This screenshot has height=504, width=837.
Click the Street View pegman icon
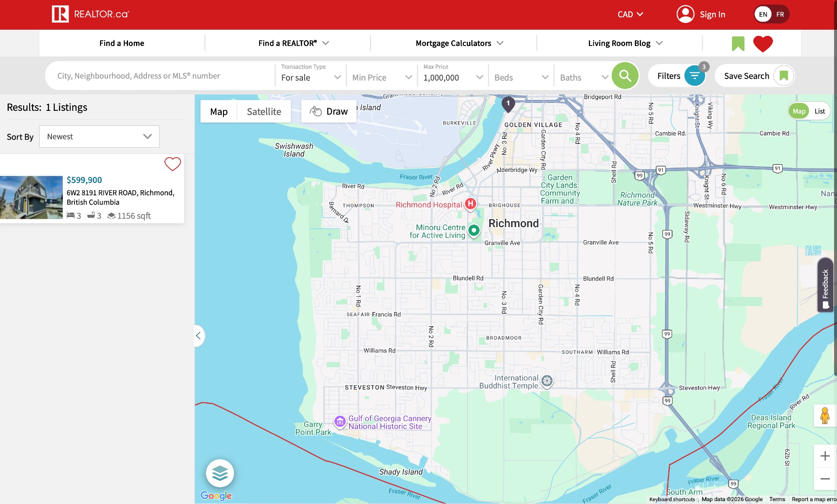824,415
